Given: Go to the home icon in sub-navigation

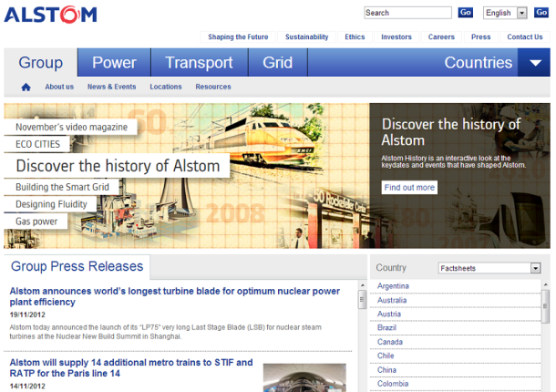Looking at the screenshot, I should (x=26, y=87).
